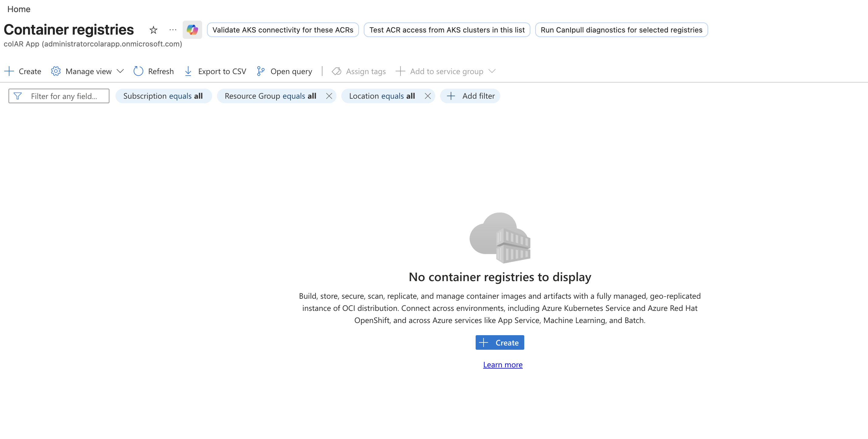Open the Copilot icon button
This screenshot has height=439, width=868.
[192, 30]
